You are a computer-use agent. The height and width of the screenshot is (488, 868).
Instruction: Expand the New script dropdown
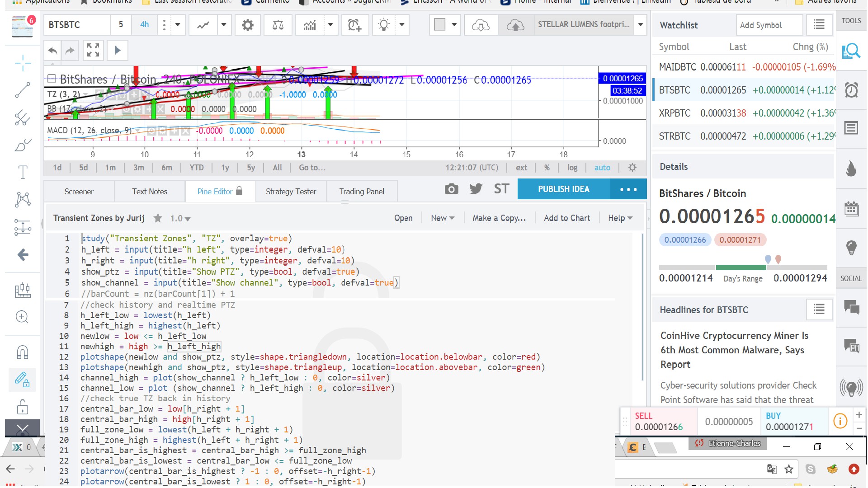pyautogui.click(x=442, y=218)
